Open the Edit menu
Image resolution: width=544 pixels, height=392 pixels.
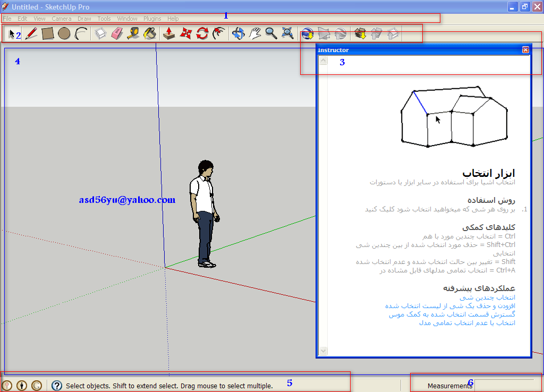pyautogui.click(x=22, y=19)
